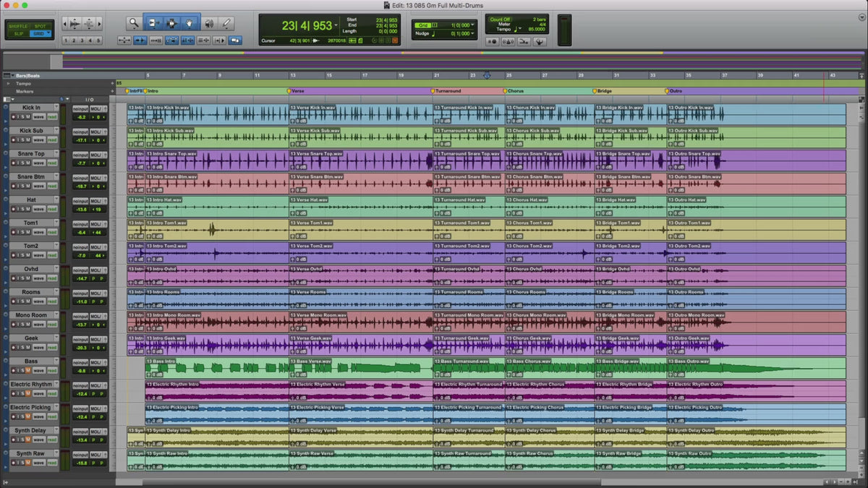This screenshot has height=488, width=868.
Task: Click the Kick In volume value field
Action: click(x=81, y=117)
